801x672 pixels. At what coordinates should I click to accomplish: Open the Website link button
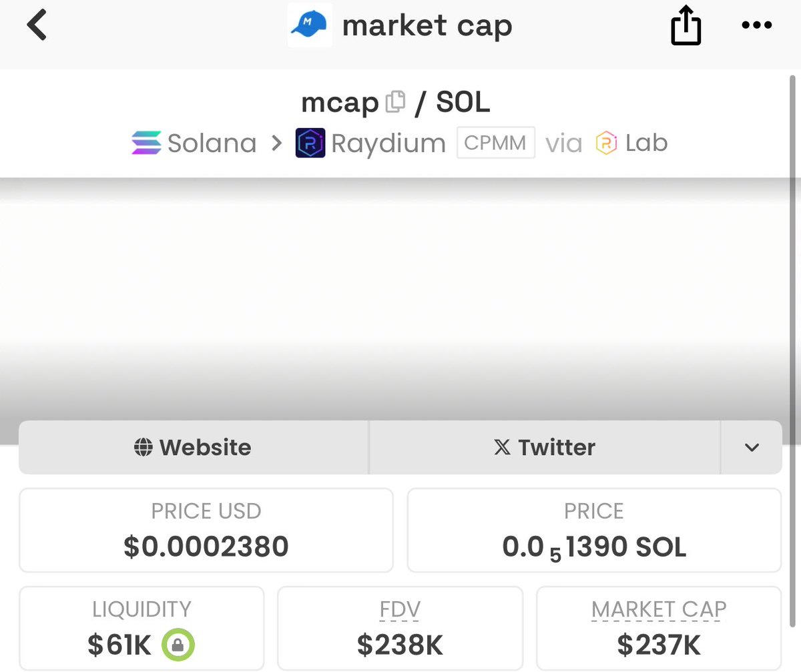click(x=194, y=447)
